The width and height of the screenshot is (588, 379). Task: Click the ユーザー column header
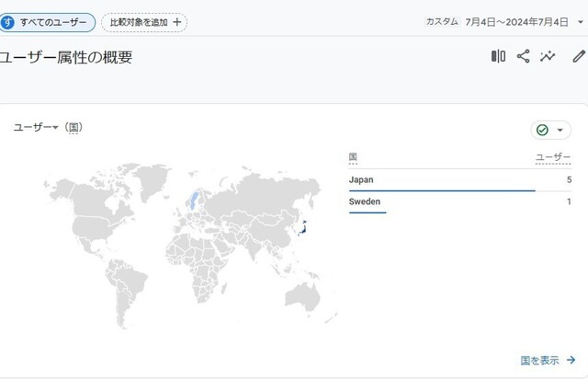point(553,157)
